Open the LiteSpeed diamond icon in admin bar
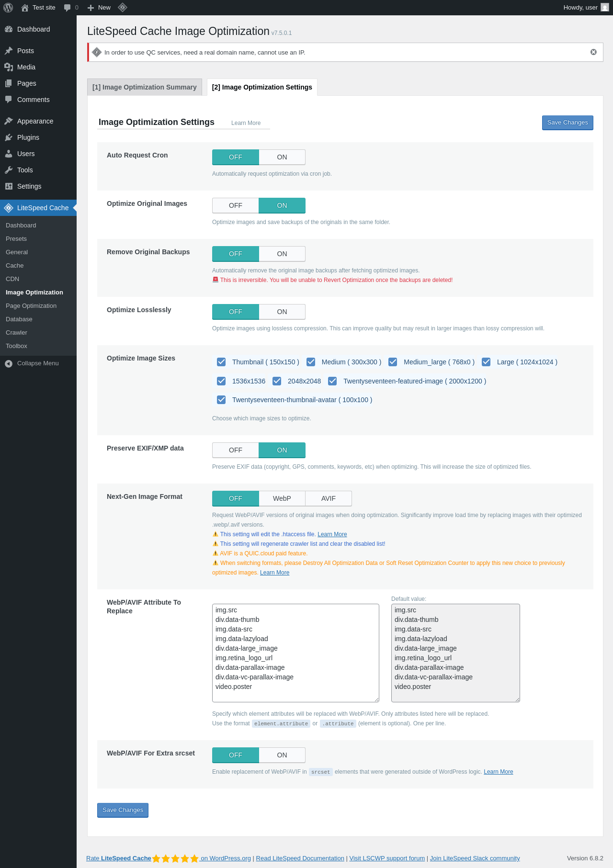 (123, 7)
